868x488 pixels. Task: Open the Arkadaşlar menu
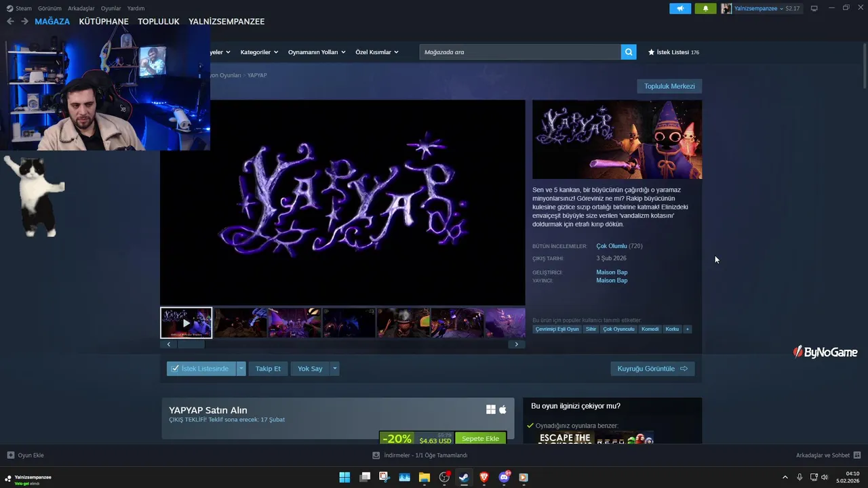(81, 8)
